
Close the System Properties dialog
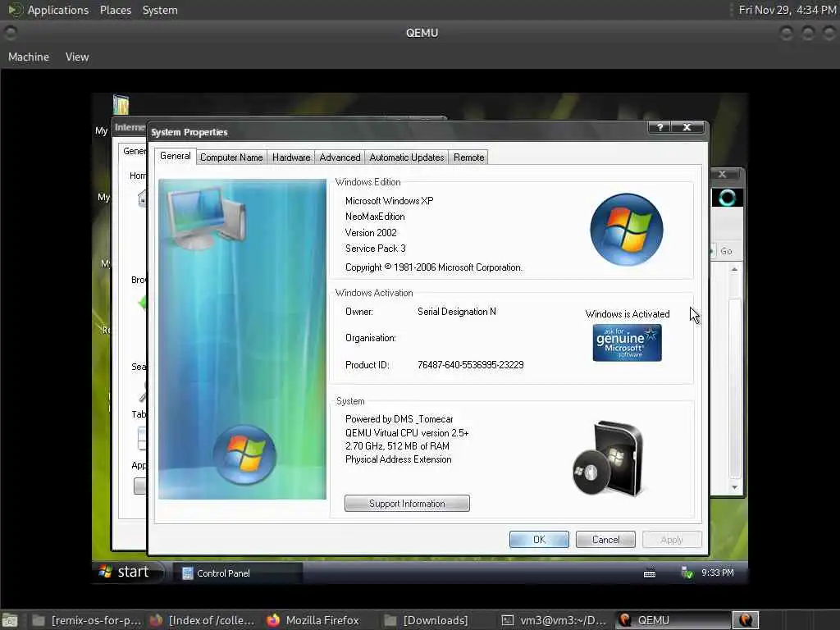coord(687,127)
